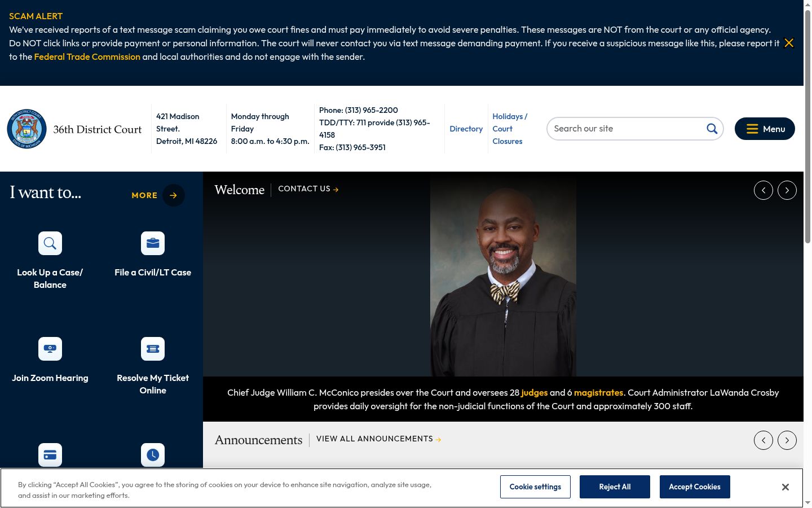
Task: Click the 36th District Court title text
Action: coord(98,129)
